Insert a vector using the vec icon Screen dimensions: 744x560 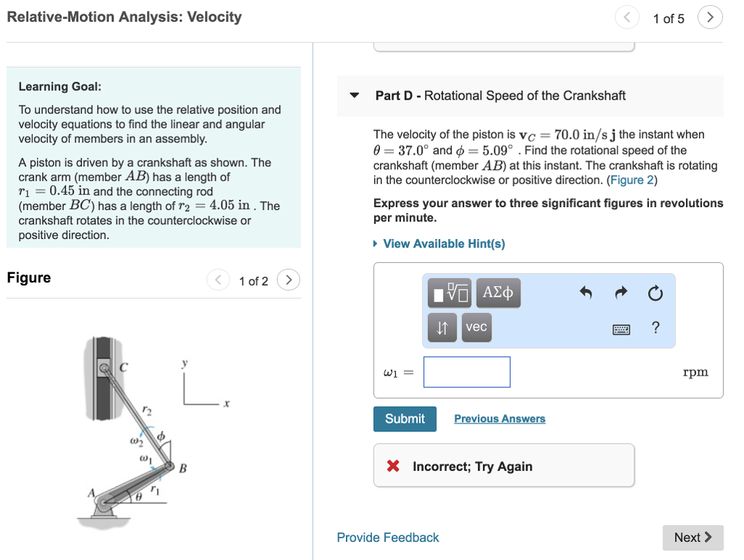pos(476,327)
